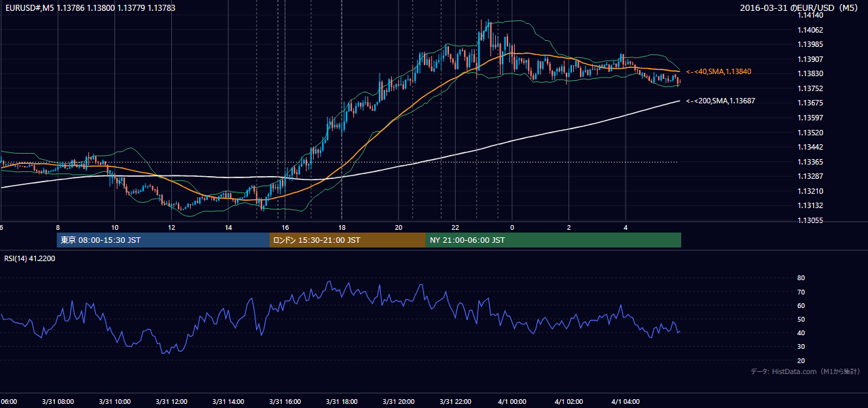Click hour marker 4 above the session bars

626,227
